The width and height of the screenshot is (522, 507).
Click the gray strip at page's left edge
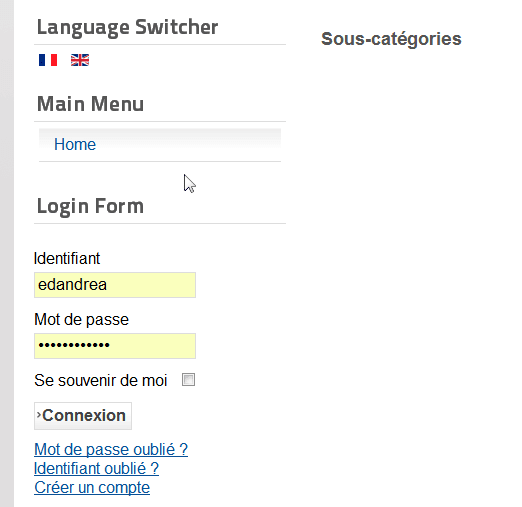coord(7,253)
